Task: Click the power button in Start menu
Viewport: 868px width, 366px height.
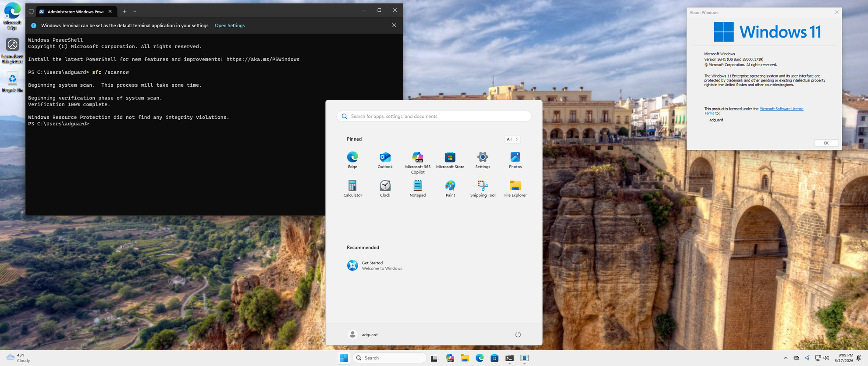Action: (x=518, y=334)
